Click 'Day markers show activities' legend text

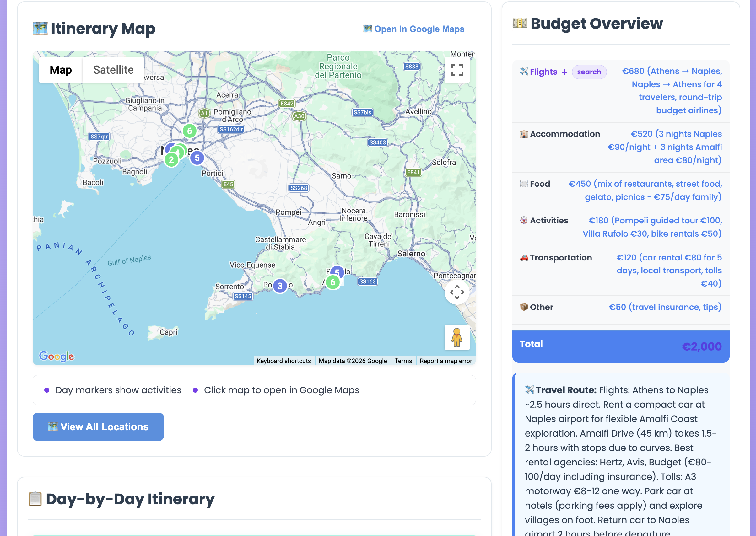tap(118, 390)
